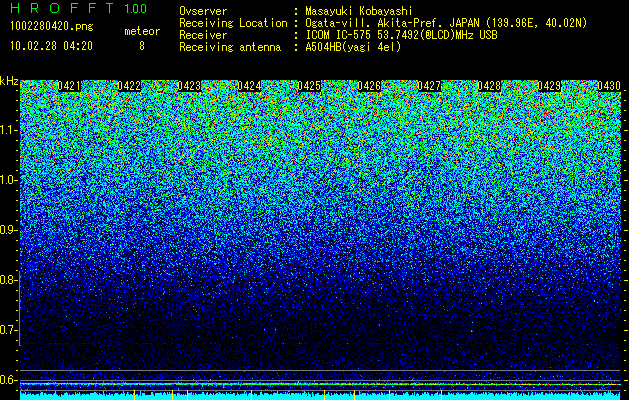Click the 0422 time marker

pyautogui.click(x=129, y=86)
